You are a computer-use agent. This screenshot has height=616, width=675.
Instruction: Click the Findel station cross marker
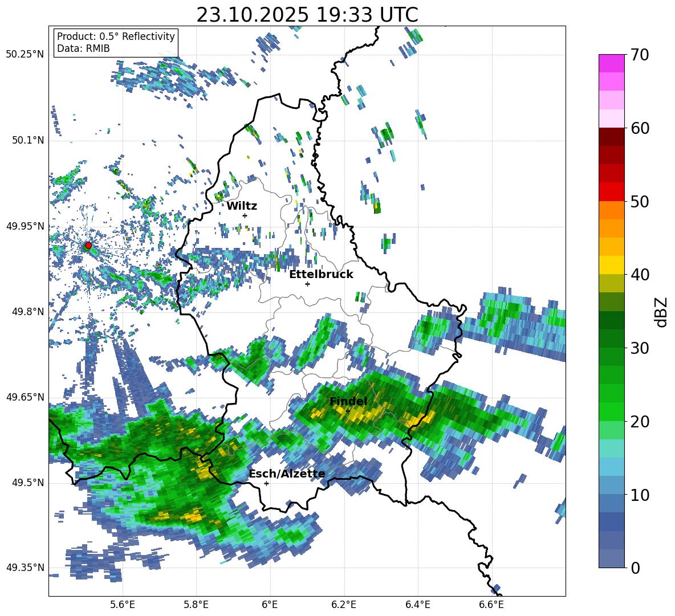point(348,411)
